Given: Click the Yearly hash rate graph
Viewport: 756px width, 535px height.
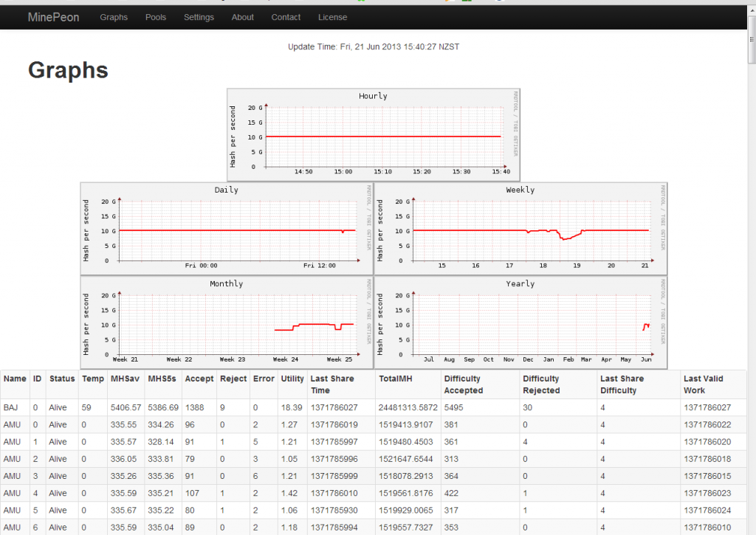Looking at the screenshot, I should point(520,322).
